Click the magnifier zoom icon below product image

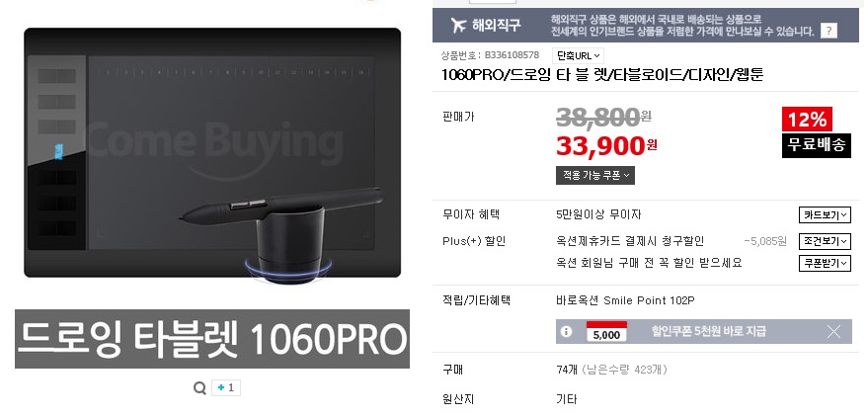(x=199, y=388)
